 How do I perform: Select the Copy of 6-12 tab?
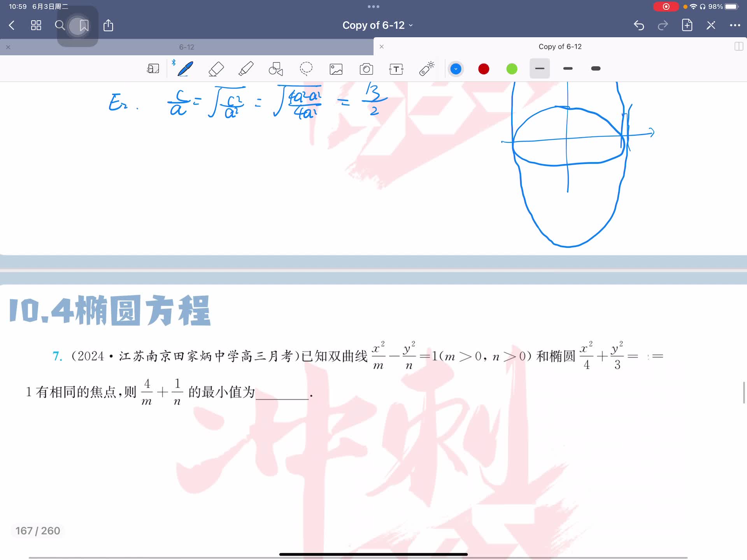click(559, 47)
